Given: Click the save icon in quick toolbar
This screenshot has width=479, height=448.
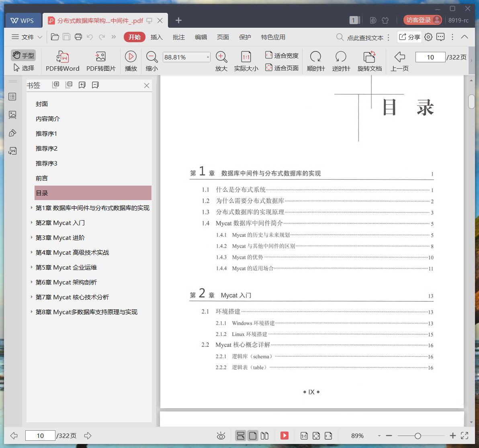Looking at the screenshot, I should (66, 37).
